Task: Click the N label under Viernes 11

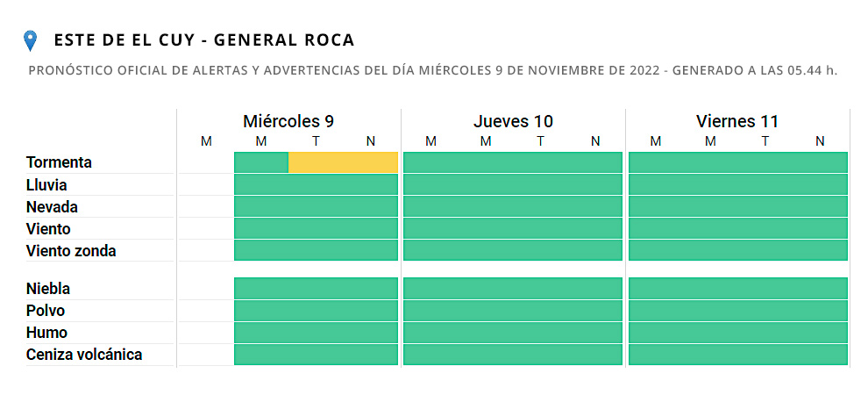Action: 820,141
